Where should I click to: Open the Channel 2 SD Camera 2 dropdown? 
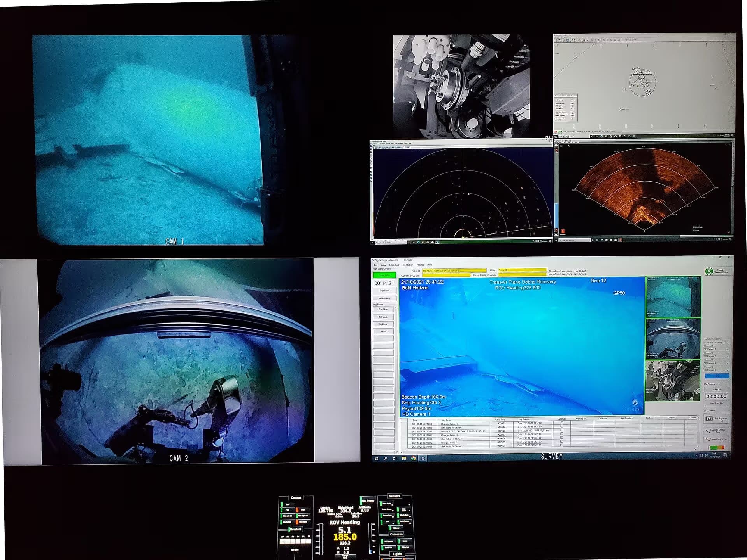pos(717,356)
